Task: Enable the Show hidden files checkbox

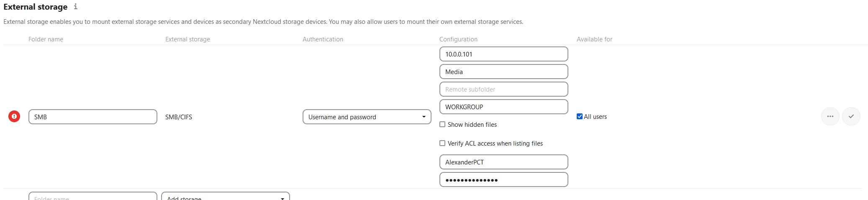Action: point(442,124)
